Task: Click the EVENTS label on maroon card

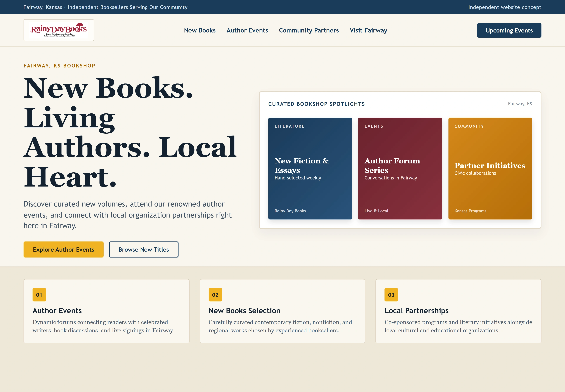Action: pos(374,126)
